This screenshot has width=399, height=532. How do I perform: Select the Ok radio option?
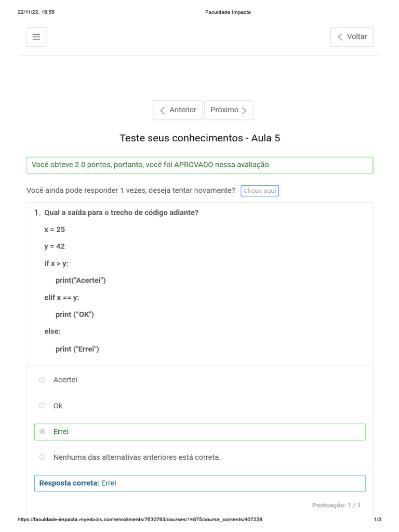pyautogui.click(x=43, y=406)
